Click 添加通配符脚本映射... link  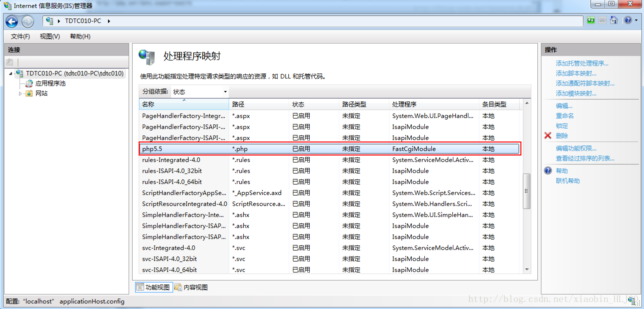(585, 83)
